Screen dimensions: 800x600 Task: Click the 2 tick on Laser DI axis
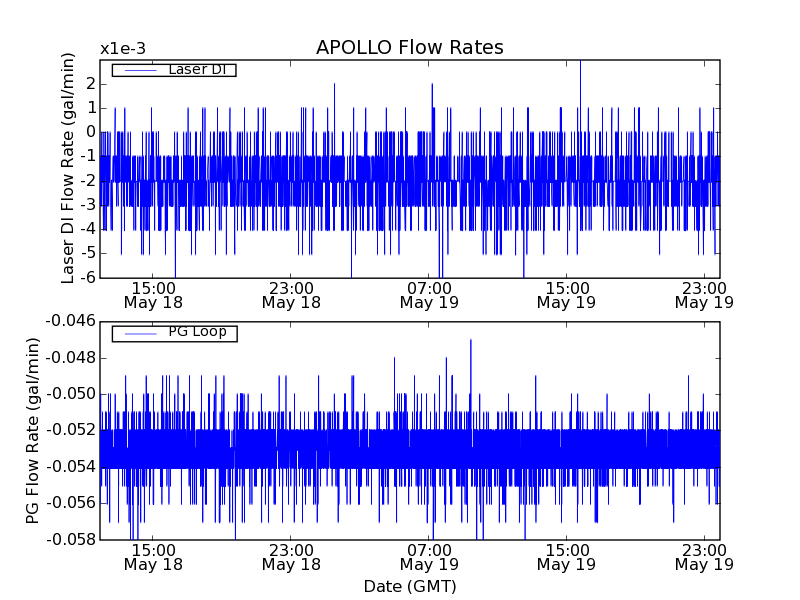tap(90, 83)
